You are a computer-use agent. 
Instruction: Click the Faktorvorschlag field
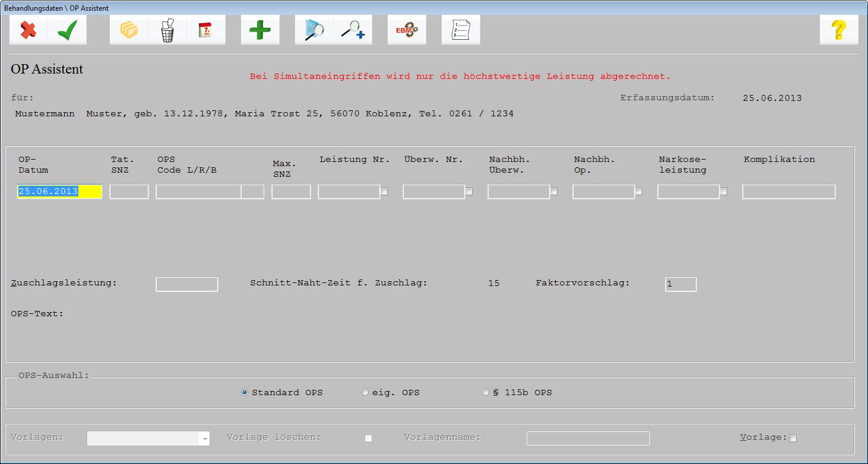click(681, 284)
